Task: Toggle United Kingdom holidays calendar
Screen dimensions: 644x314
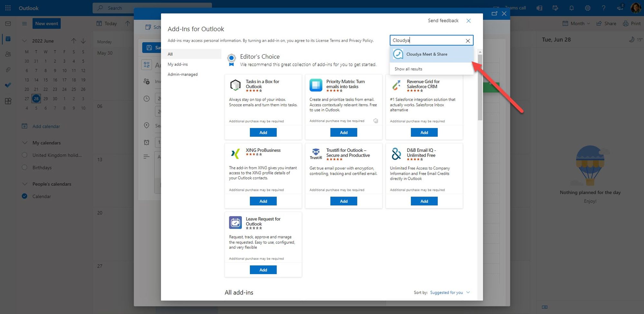Action: (24, 155)
